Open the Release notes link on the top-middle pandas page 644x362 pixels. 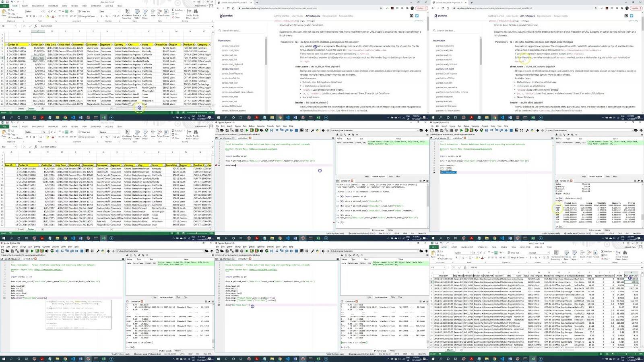pos(346,16)
